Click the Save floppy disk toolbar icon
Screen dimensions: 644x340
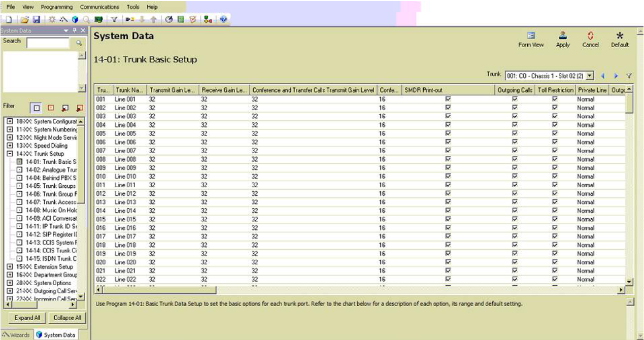(x=36, y=20)
